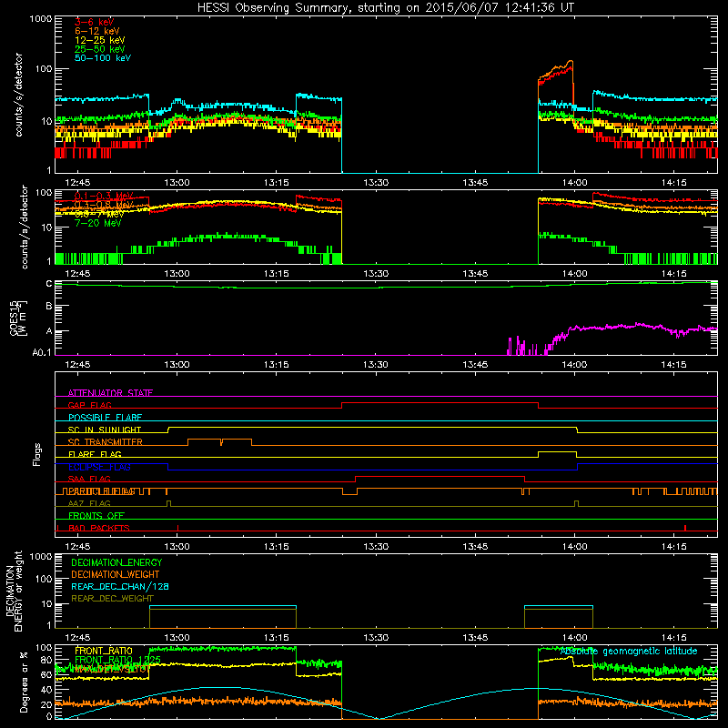Click the ATTENUATOR_STATE flag label
Image resolution: width=728 pixels, height=728 pixels.
pyautogui.click(x=110, y=393)
